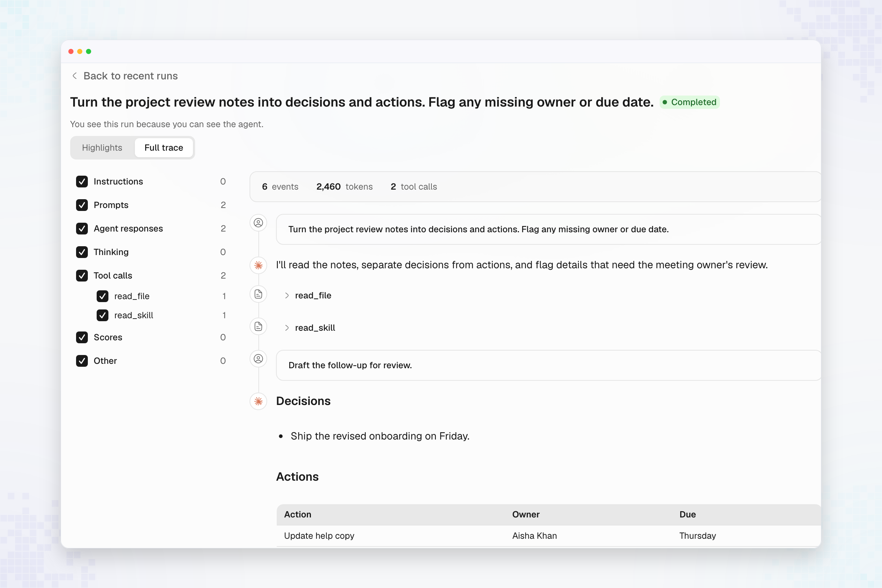Viewport: 882px width, 588px height.
Task: Select the Full trace tab
Action: coord(164,148)
